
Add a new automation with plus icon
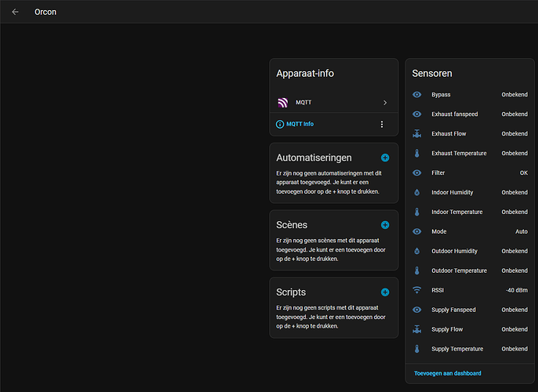pos(385,158)
